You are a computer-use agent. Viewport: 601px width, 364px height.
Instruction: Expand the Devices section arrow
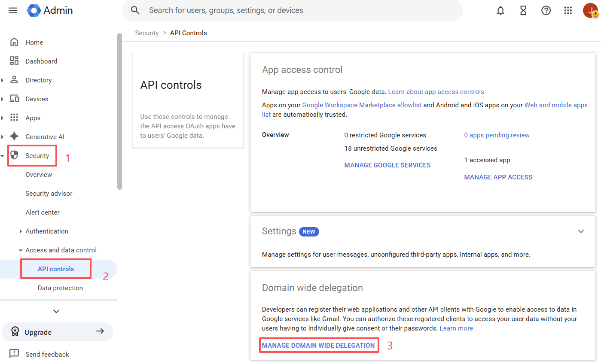pyautogui.click(x=3, y=99)
